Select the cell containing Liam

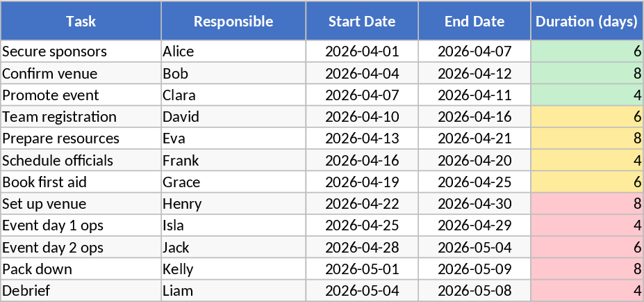(x=233, y=291)
